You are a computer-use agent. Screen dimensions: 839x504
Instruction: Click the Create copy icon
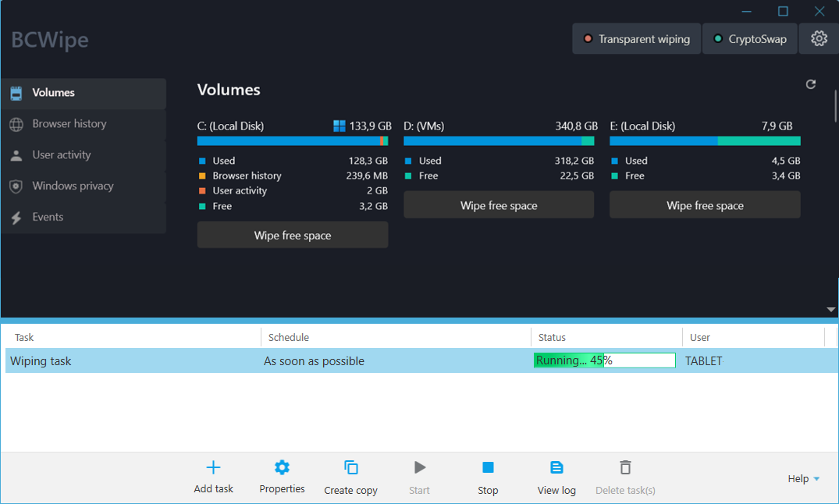(x=350, y=467)
